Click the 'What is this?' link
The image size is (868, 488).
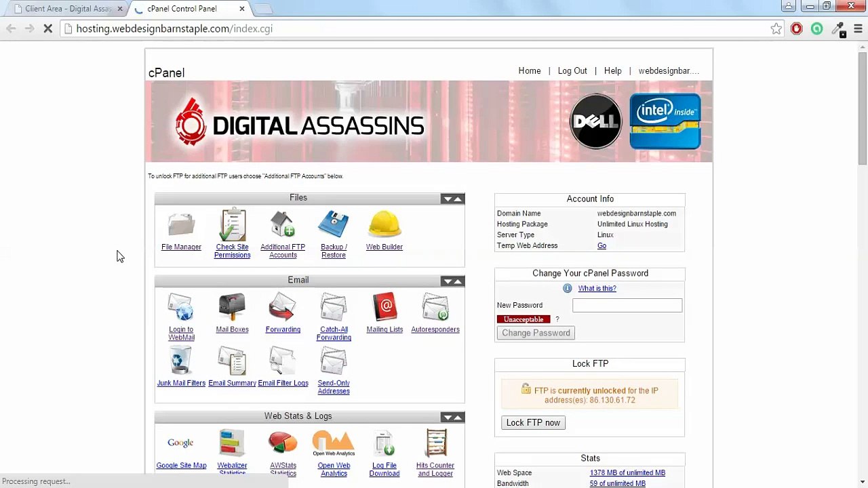597,288
